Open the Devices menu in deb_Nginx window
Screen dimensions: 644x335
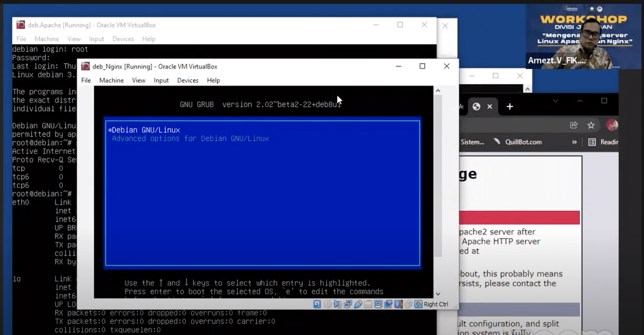click(x=187, y=80)
